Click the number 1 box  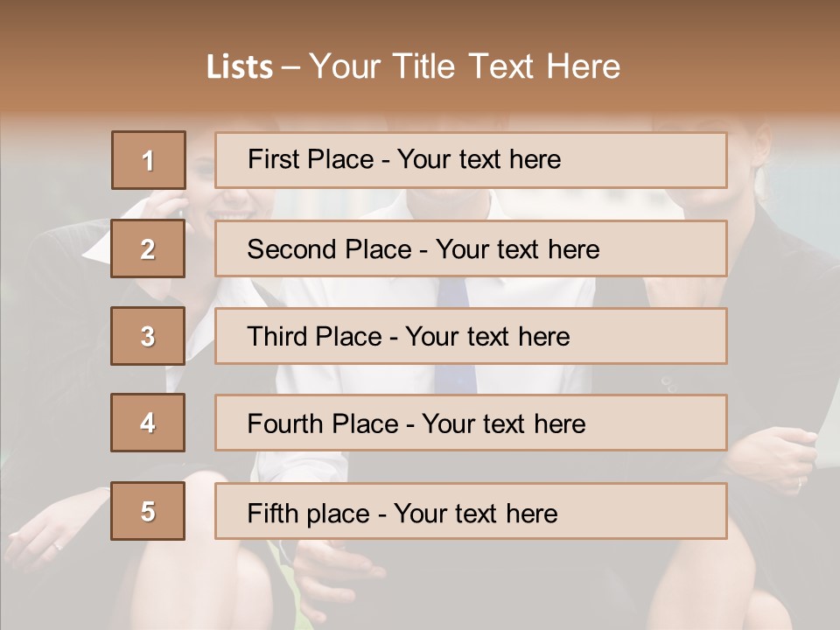pos(149,160)
